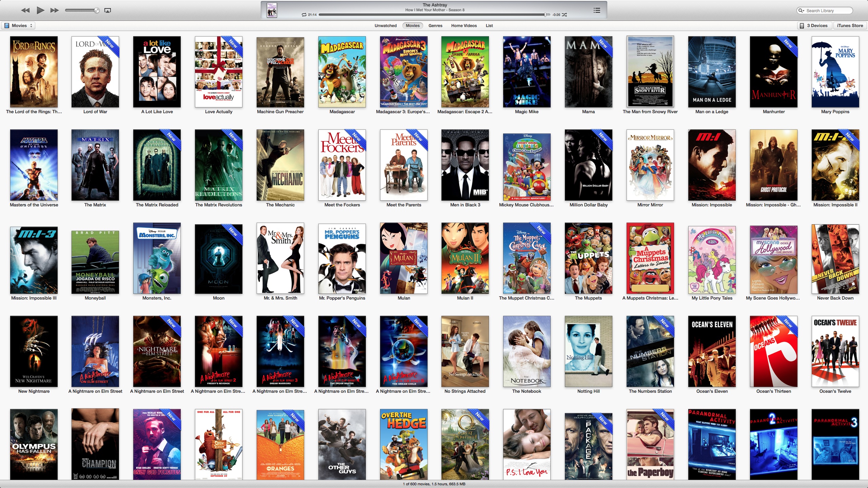868x488 pixels.
Task: Select the Moneyball poster
Action: pyautogui.click(x=95, y=262)
